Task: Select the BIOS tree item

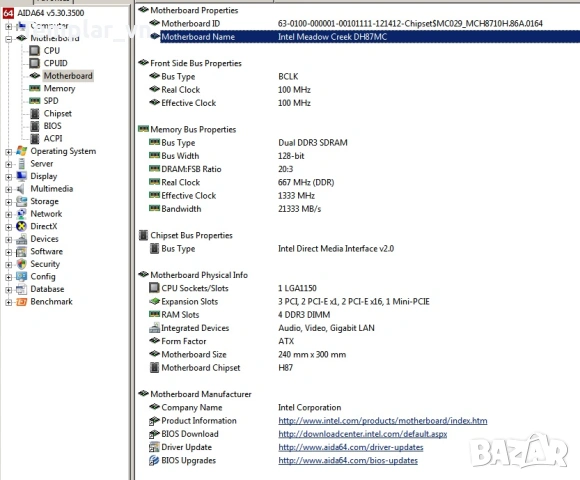Action: [53, 126]
